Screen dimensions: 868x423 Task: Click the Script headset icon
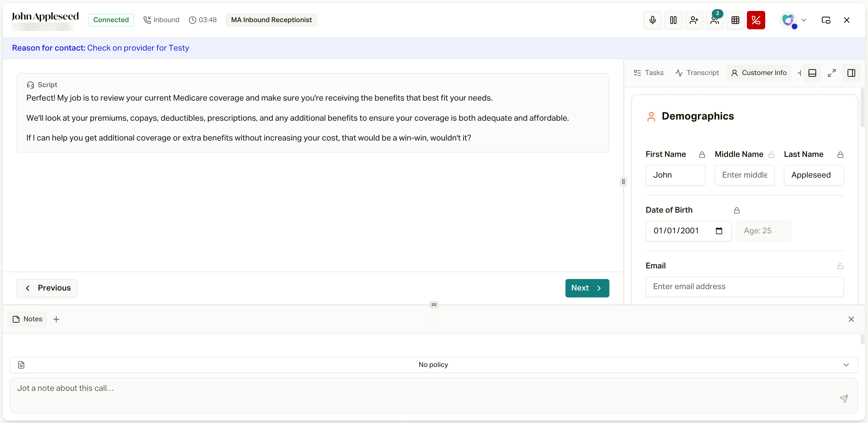(x=30, y=85)
